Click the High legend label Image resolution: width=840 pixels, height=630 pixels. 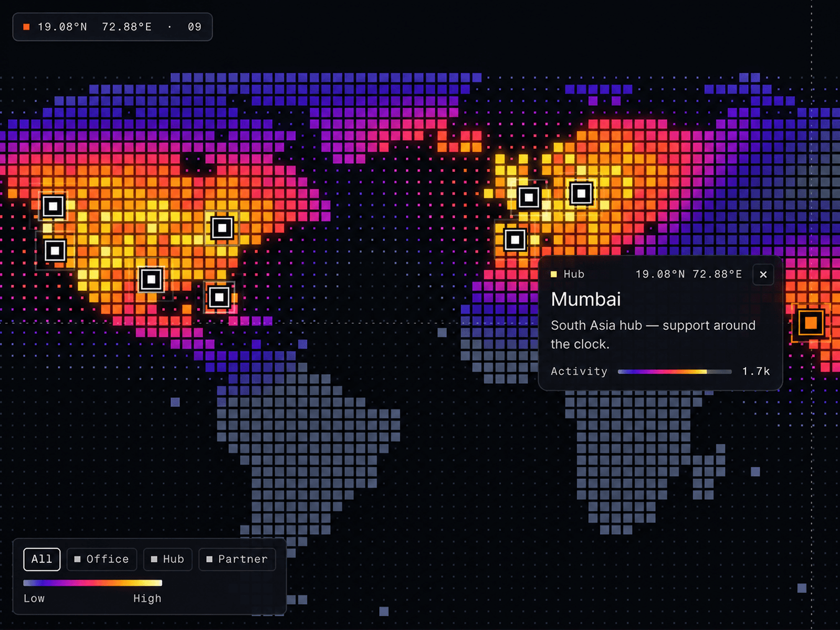pos(148,598)
